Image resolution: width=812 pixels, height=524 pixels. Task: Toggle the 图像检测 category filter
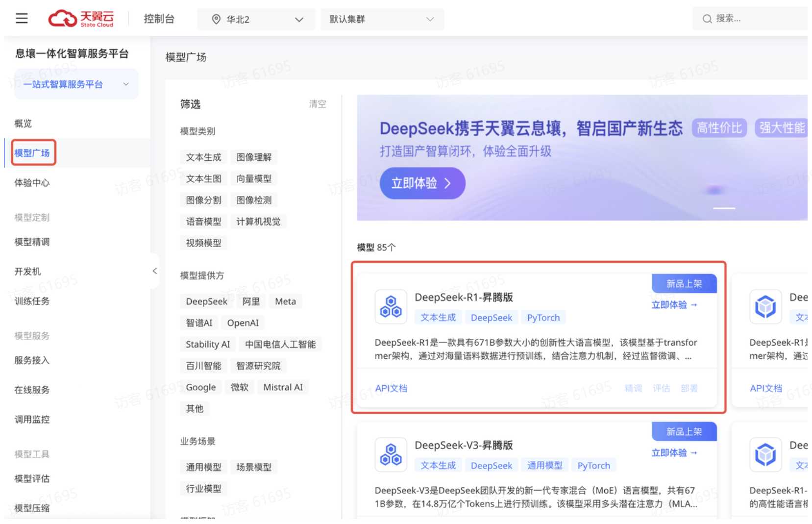coord(254,200)
